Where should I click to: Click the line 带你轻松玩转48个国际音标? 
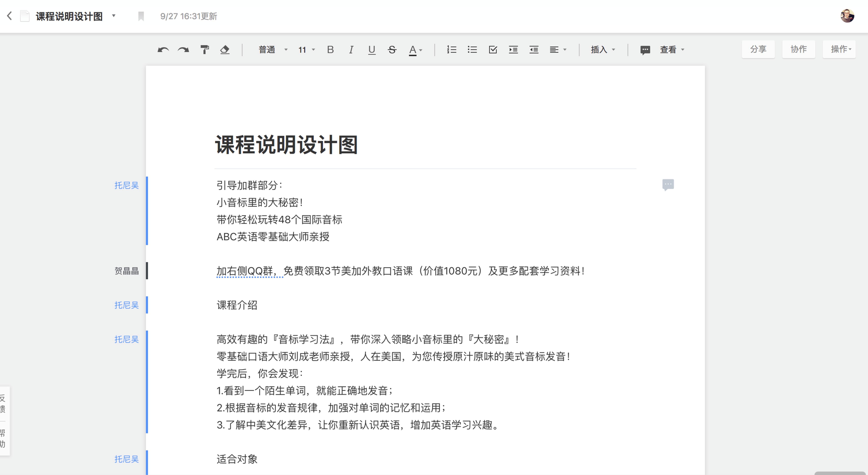pos(279,220)
